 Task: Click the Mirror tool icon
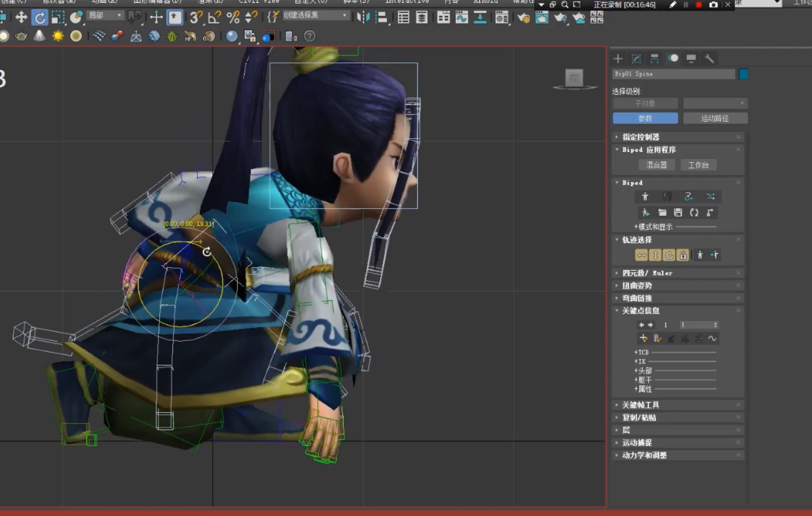(363, 18)
